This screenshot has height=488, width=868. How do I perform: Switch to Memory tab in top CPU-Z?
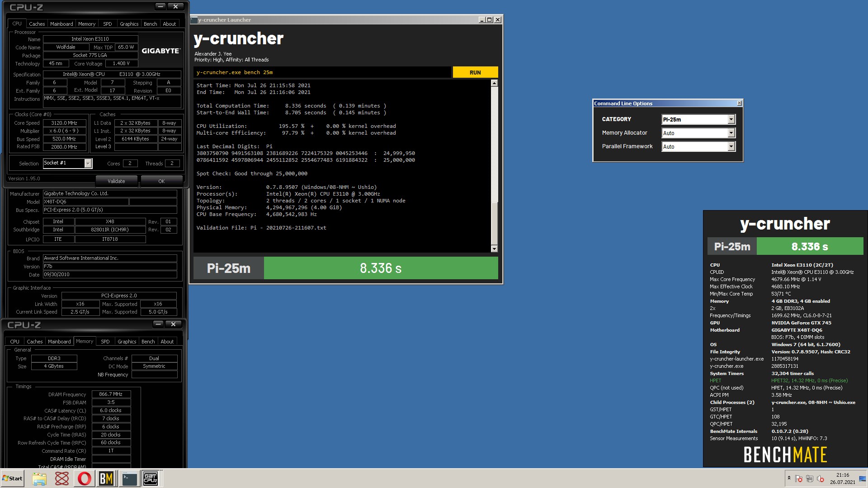pos(87,24)
